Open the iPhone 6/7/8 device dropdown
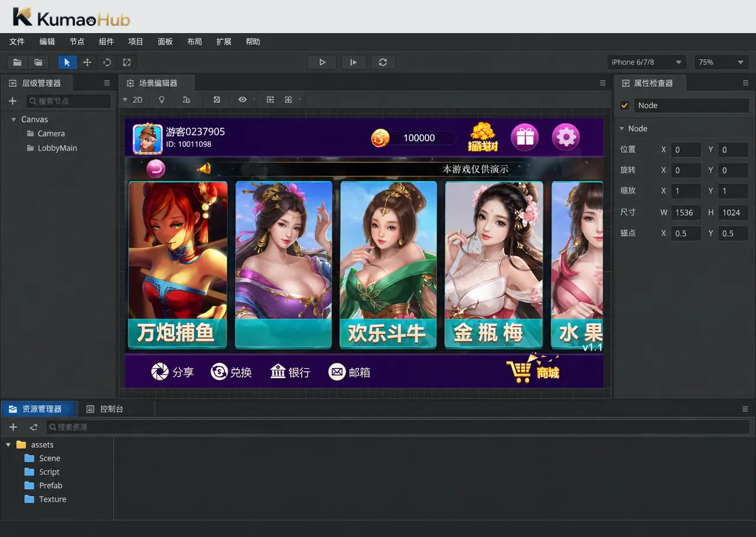Screen dimensions: 756x537 (x=646, y=62)
